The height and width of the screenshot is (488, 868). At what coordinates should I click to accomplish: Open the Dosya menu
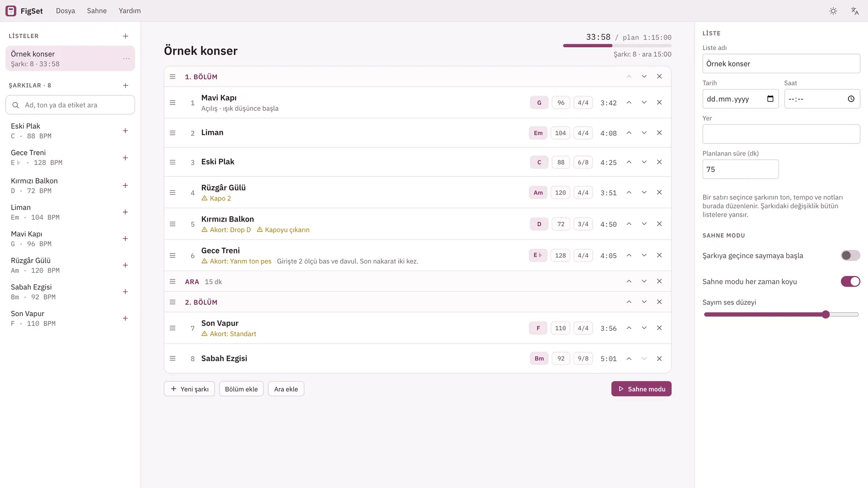click(x=66, y=11)
